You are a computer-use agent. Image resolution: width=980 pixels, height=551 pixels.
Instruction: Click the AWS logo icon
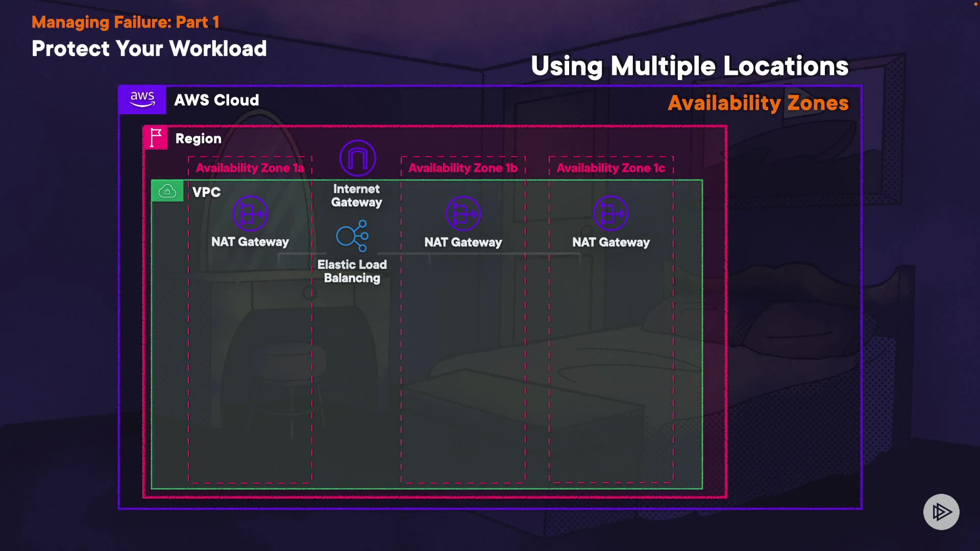point(142,99)
